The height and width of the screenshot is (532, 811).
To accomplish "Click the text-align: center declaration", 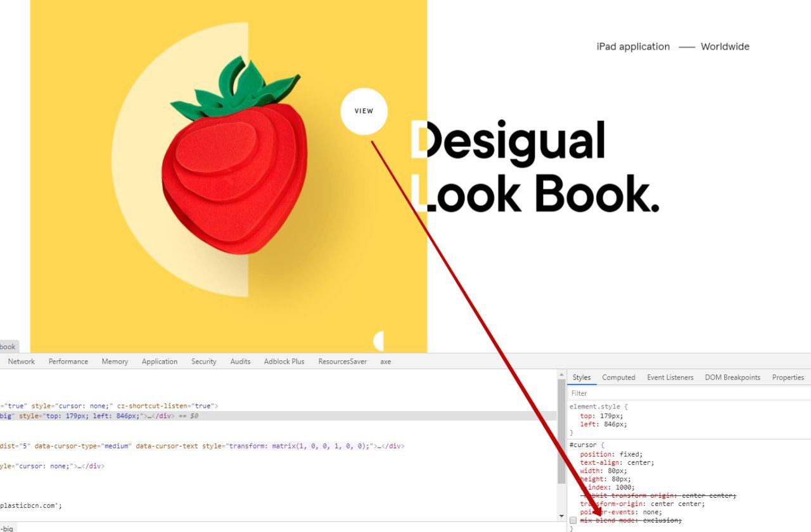I will pos(617,462).
